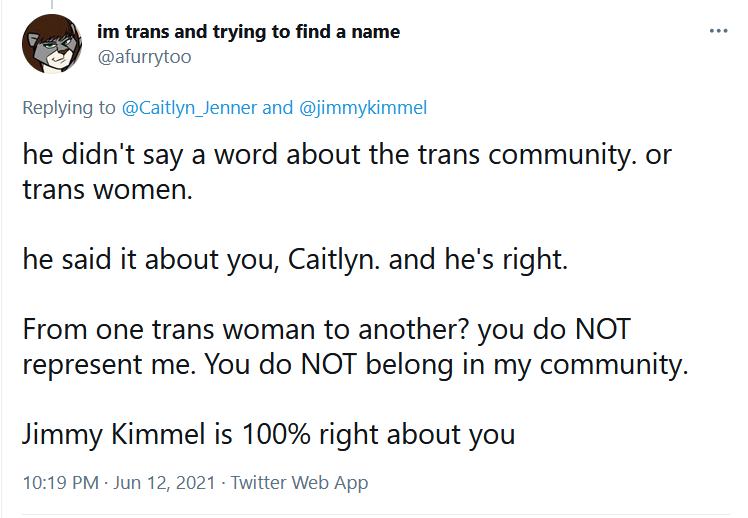Viewport: 748px width, 518px height.
Task: Click the "trans women." text line
Action: click(107, 189)
